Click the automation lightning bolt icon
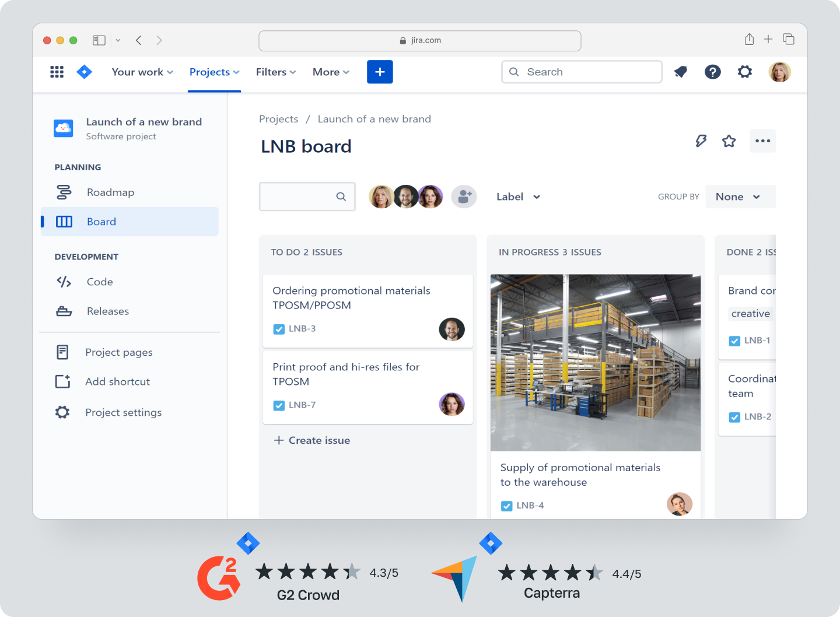The image size is (840, 617). click(x=701, y=141)
